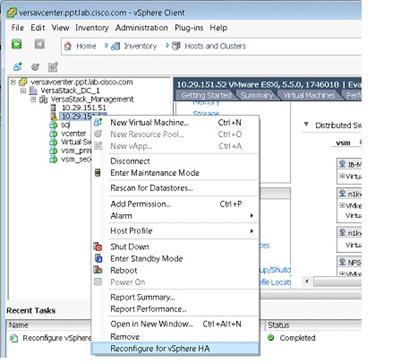Choose Add Permission menu entry
418x364 pixels.
pyautogui.click(x=175, y=204)
